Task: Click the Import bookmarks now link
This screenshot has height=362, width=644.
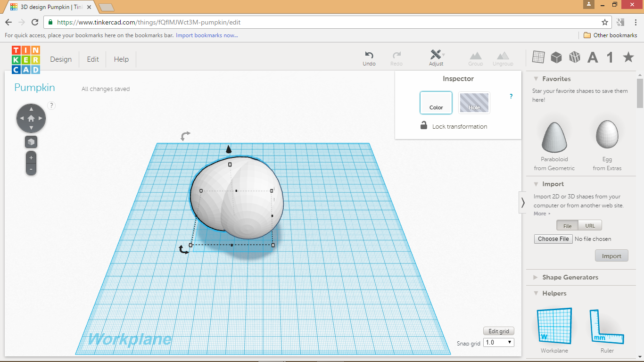Action: [206, 35]
